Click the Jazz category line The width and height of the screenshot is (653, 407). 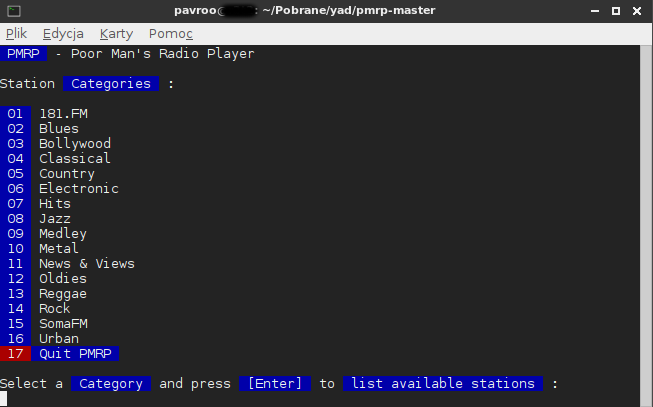point(54,219)
